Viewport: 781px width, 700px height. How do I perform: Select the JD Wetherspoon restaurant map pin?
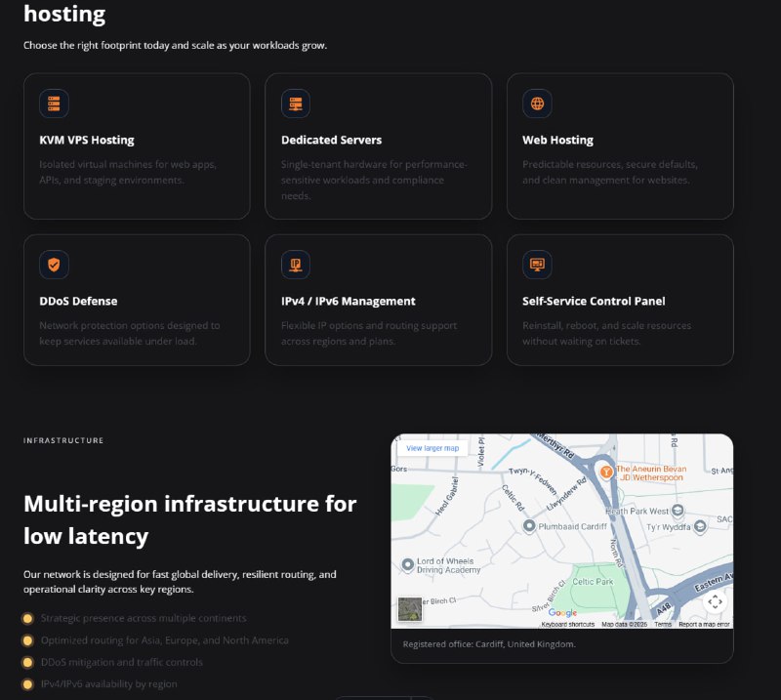605,472
